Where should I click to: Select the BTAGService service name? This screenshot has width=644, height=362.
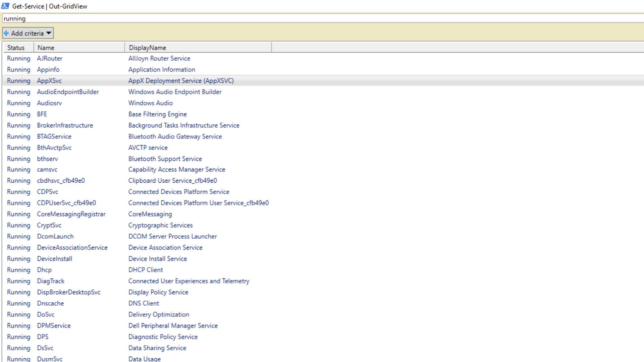pos(54,136)
